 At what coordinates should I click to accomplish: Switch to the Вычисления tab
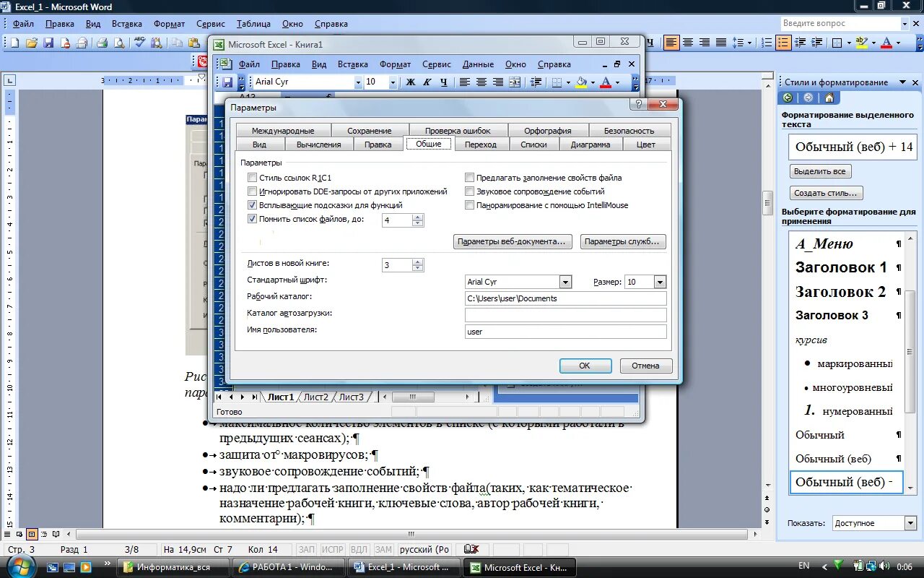tap(318, 144)
